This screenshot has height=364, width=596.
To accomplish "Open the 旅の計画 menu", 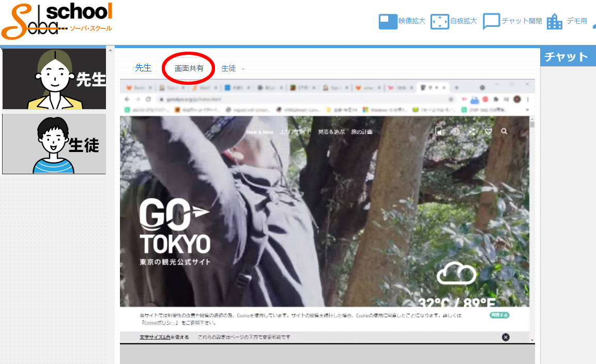I will (x=362, y=132).
